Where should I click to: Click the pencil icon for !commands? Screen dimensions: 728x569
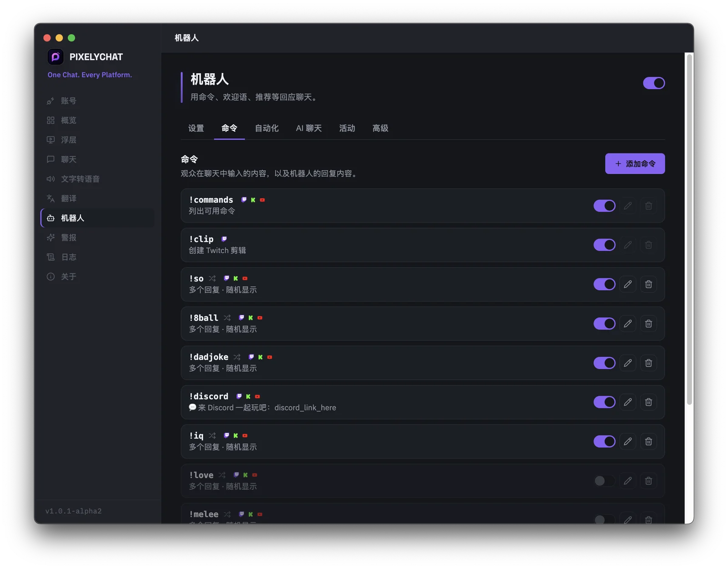(627, 206)
